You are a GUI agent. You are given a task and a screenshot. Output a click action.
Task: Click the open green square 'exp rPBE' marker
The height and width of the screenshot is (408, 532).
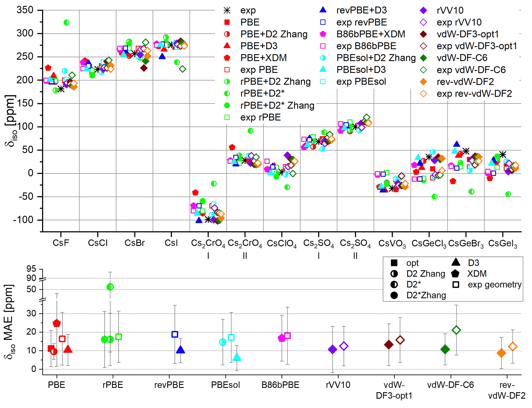click(227, 117)
